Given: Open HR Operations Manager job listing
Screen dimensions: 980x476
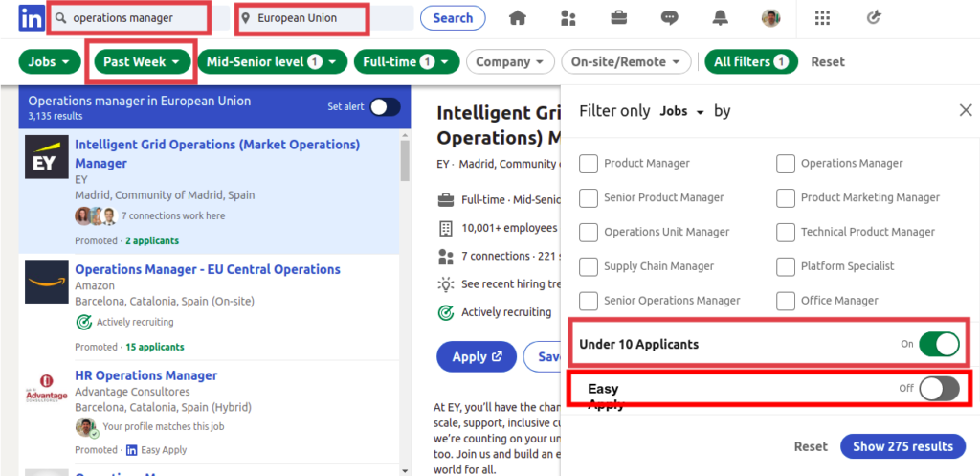Looking at the screenshot, I should pos(146,375).
